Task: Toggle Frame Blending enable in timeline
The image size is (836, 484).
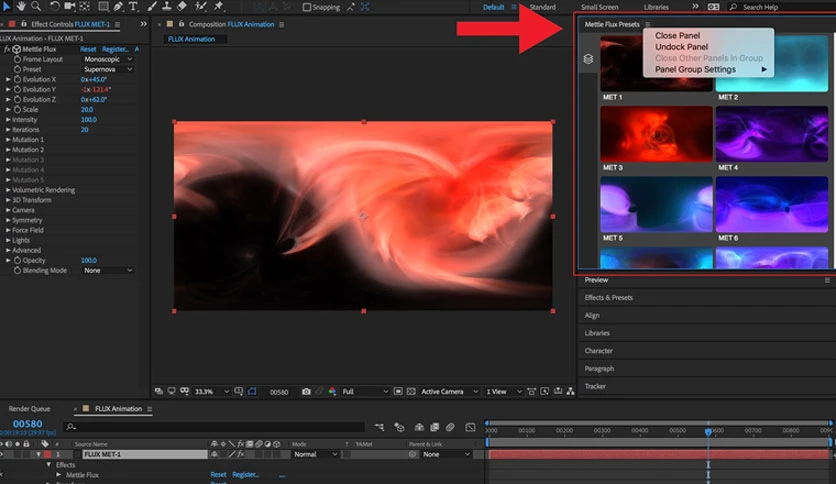Action: pos(435,427)
